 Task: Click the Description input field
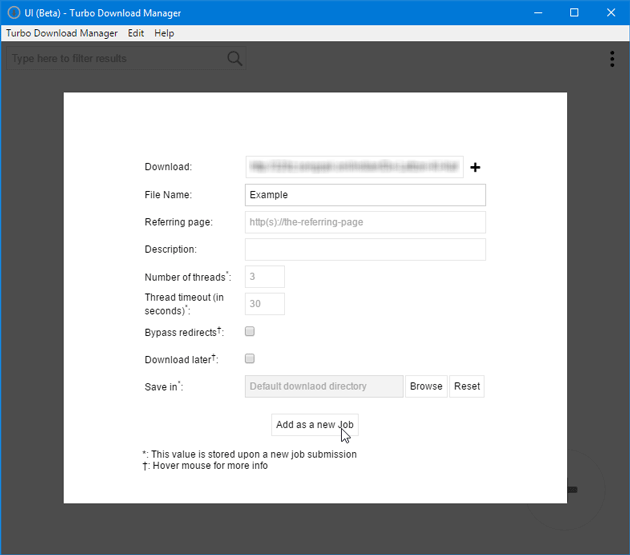click(365, 250)
